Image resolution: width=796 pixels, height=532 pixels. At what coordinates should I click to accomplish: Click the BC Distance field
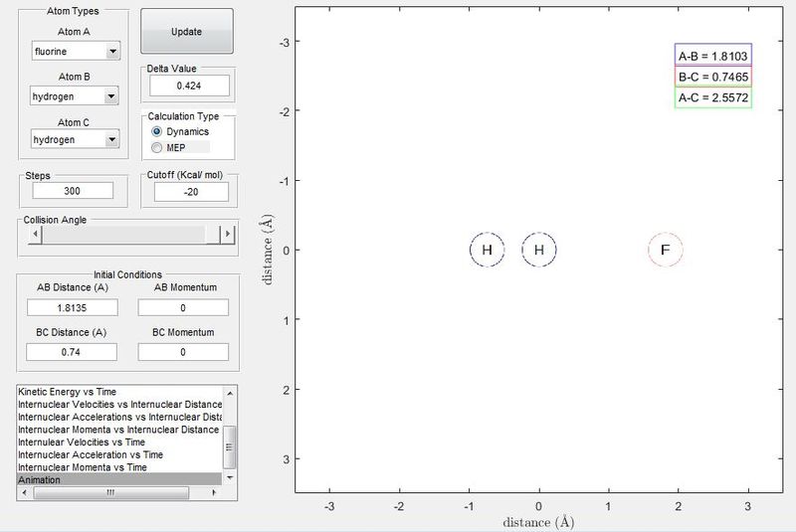(x=72, y=352)
